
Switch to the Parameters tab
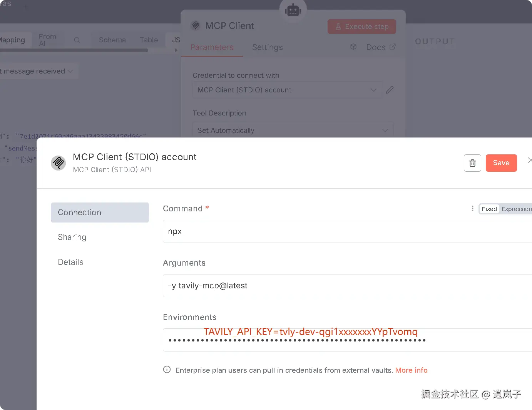pyautogui.click(x=212, y=47)
